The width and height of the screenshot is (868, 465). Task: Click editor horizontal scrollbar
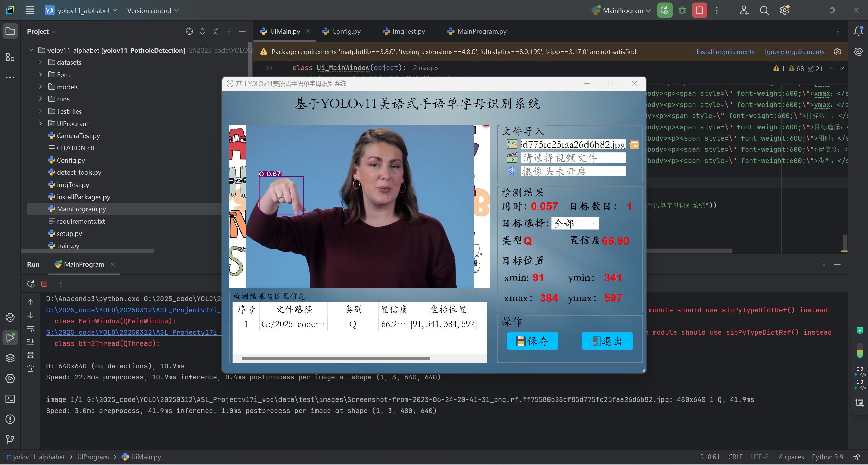click(689, 251)
